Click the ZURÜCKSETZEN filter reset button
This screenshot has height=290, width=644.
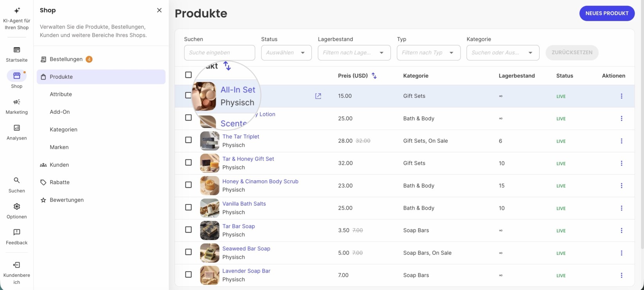coord(572,52)
